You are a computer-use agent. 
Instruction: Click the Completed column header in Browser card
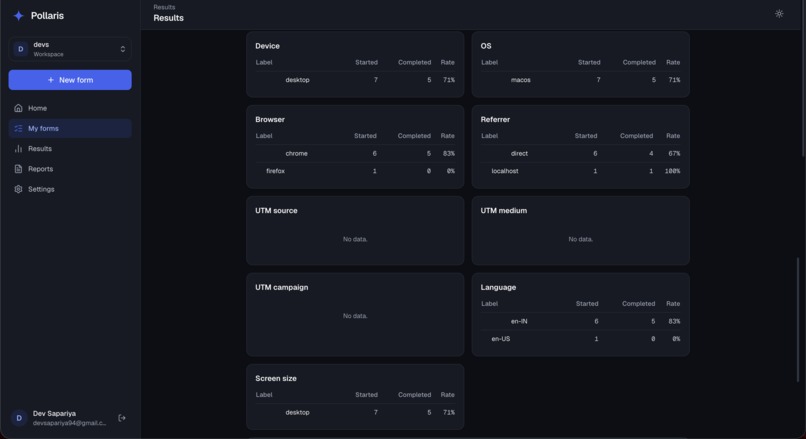(x=414, y=136)
